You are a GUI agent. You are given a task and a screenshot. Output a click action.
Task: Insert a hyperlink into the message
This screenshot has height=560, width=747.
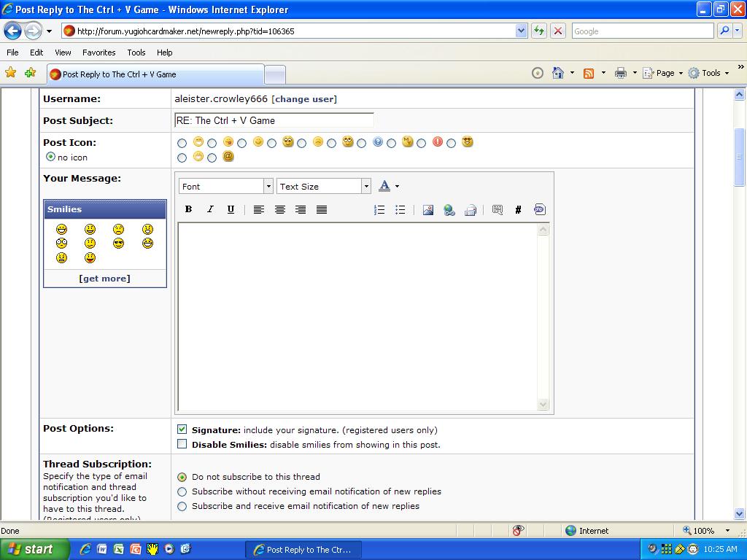449,209
